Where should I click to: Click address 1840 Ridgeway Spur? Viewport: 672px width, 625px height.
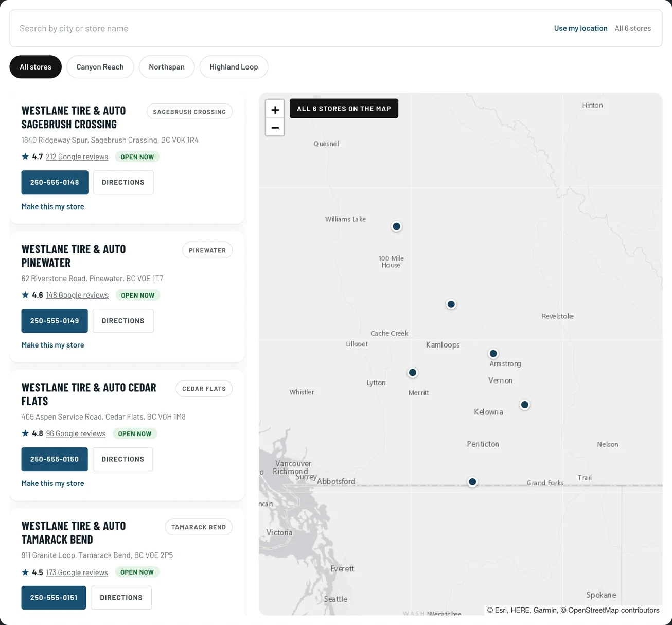pyautogui.click(x=110, y=140)
